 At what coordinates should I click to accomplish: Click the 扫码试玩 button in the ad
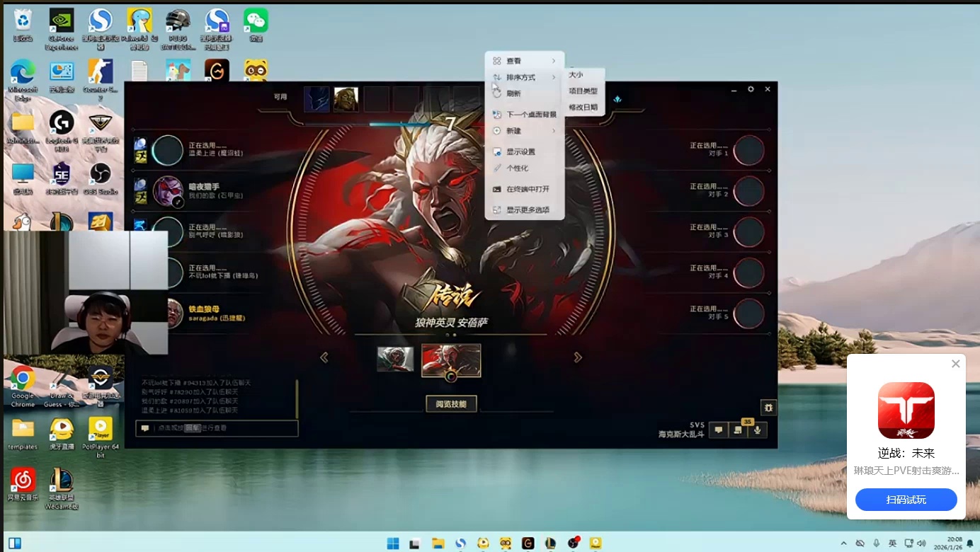pyautogui.click(x=906, y=500)
